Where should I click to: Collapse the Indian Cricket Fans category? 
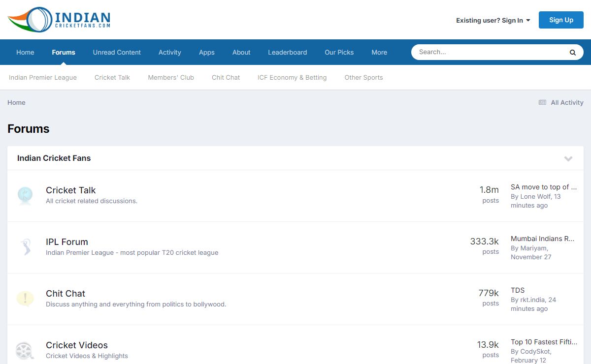[x=568, y=158]
